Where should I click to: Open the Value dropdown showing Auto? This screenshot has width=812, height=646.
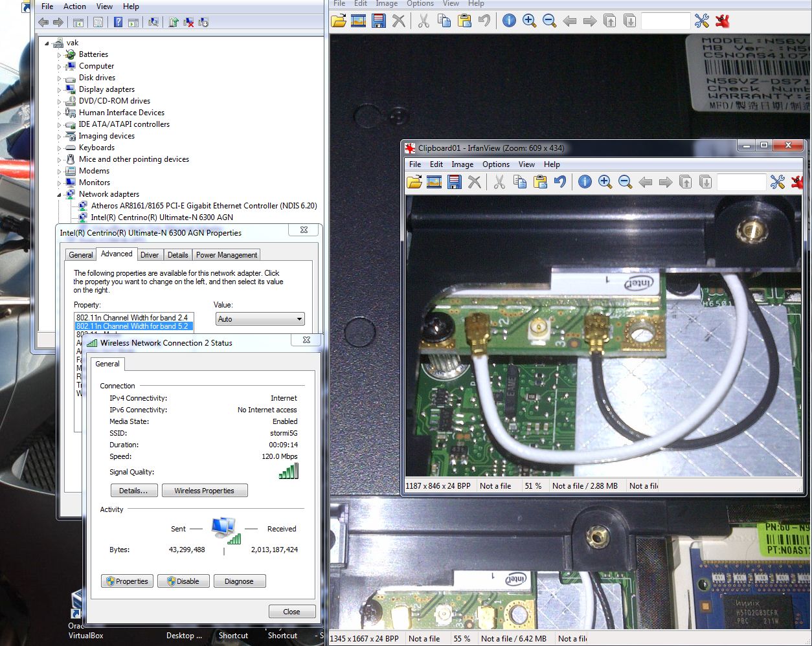pyautogui.click(x=260, y=319)
